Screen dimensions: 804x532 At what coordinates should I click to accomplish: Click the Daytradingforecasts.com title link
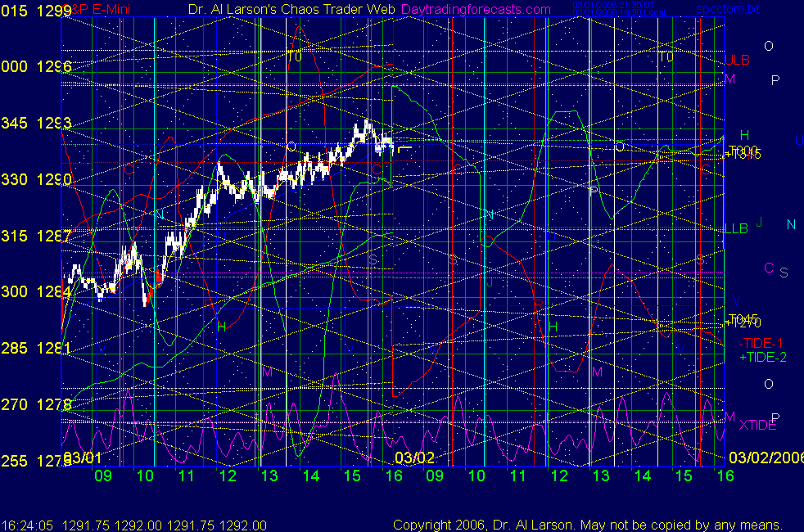pos(476,9)
